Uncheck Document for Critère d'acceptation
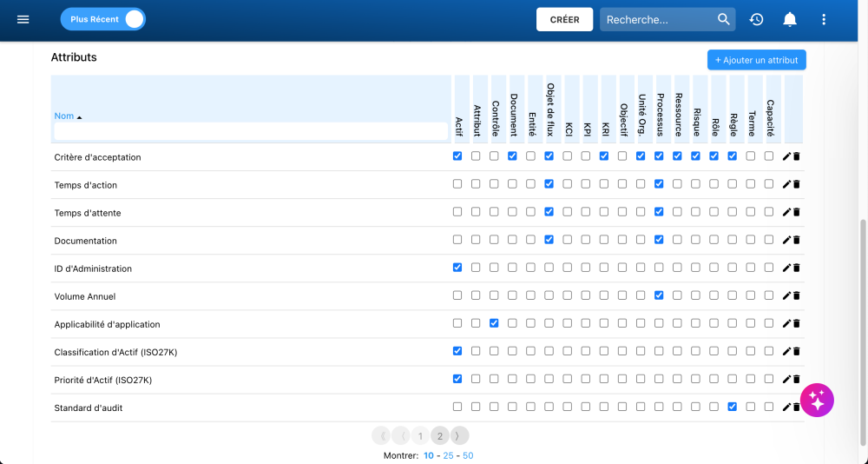 [512, 156]
